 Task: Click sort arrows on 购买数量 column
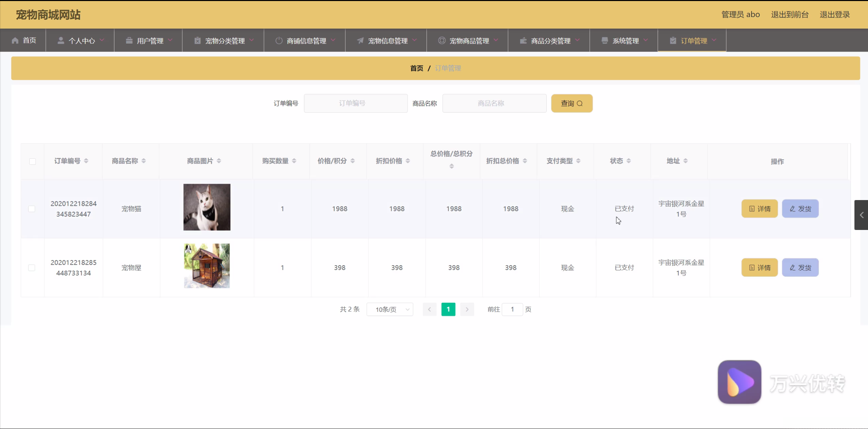(294, 161)
